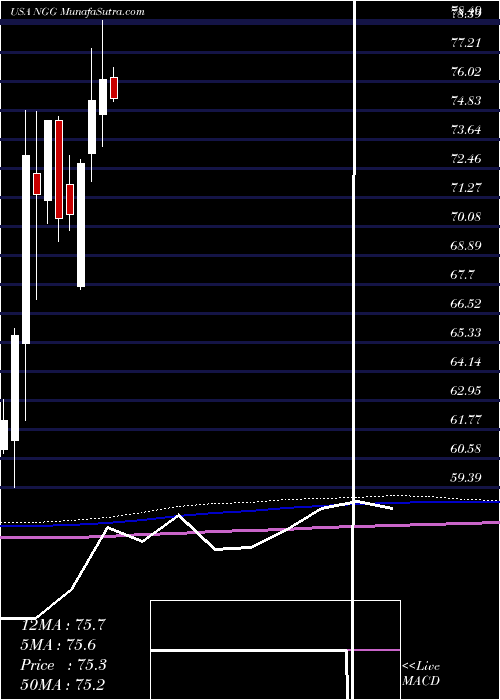Screen dimensions: 500x700
Task: Click the 'USA NGG MunafaSutra.com' title text
Action: pos(77,12)
